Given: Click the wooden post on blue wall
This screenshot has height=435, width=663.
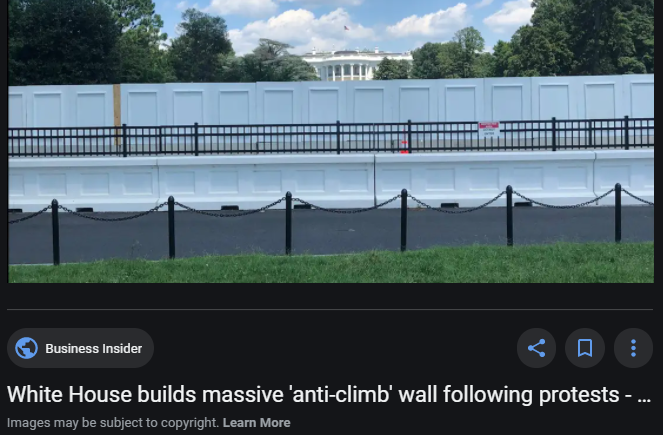Looking at the screenshot, I should pos(117,114).
